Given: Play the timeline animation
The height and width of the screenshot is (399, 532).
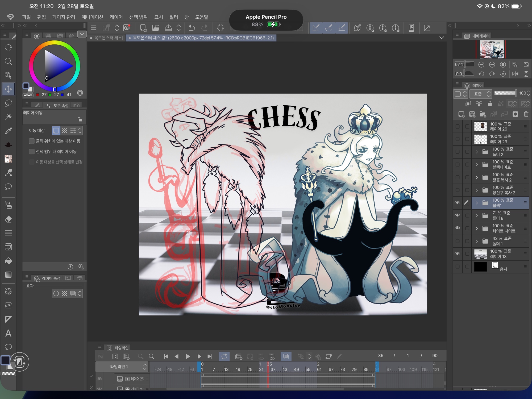Looking at the screenshot, I should coord(188,356).
